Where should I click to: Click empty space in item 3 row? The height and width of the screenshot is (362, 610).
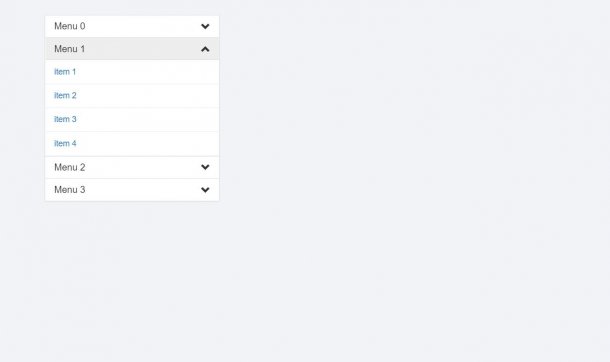148,119
